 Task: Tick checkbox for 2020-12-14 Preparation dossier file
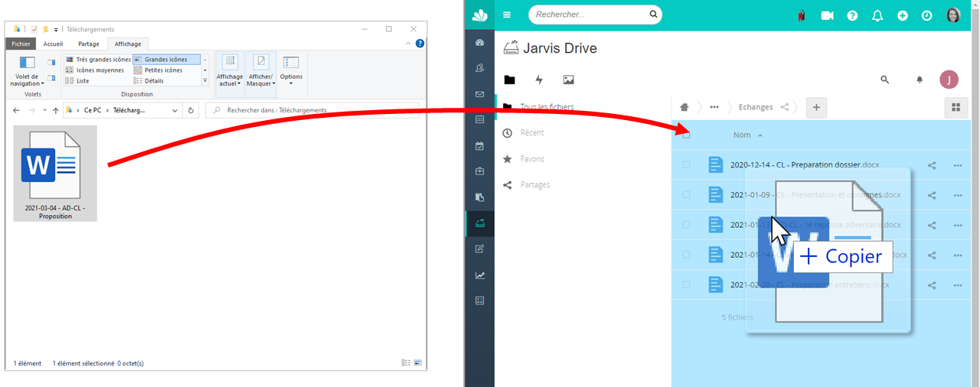(686, 164)
